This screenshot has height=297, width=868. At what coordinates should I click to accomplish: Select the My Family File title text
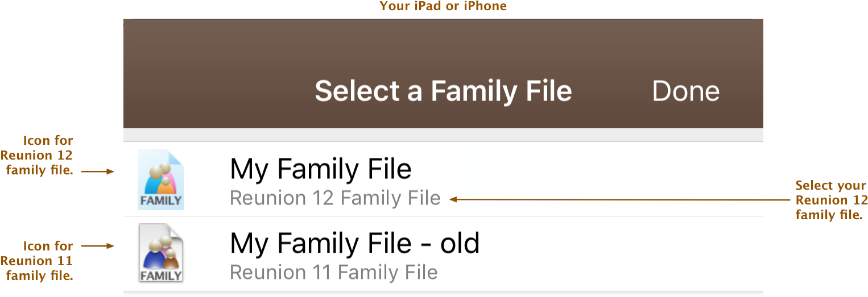[x=321, y=169]
